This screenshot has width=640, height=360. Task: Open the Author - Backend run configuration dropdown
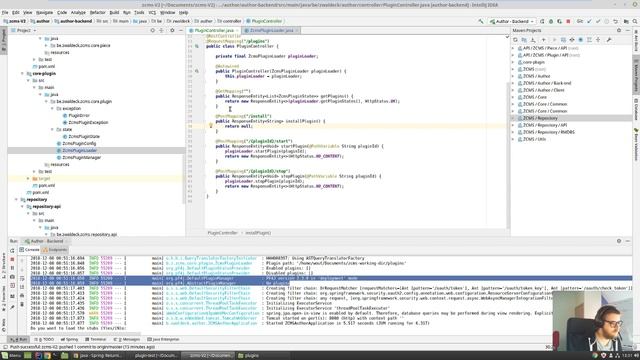(x=512, y=21)
